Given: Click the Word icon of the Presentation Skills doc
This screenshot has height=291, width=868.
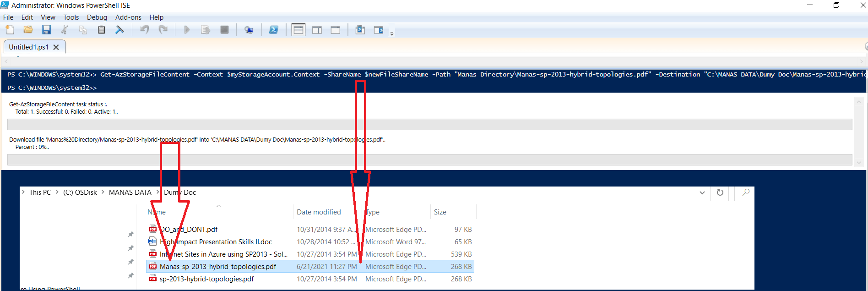Looking at the screenshot, I should pos(152,242).
